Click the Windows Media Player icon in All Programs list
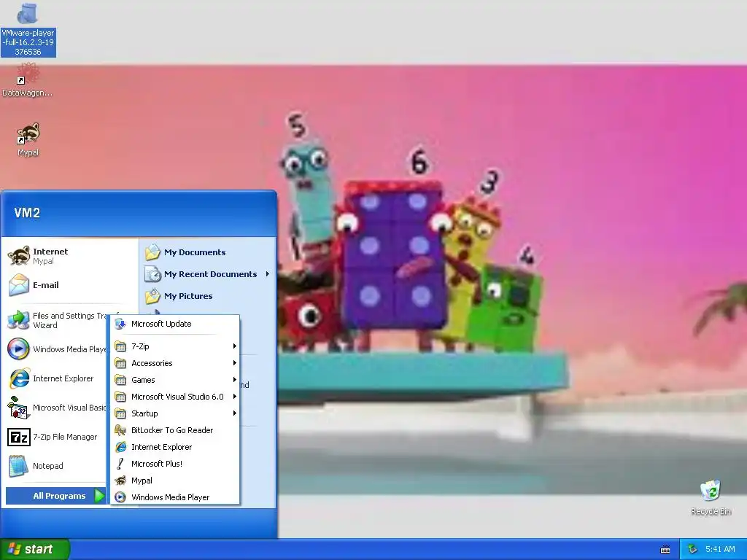Image resolution: width=747 pixels, height=560 pixels. click(120, 497)
